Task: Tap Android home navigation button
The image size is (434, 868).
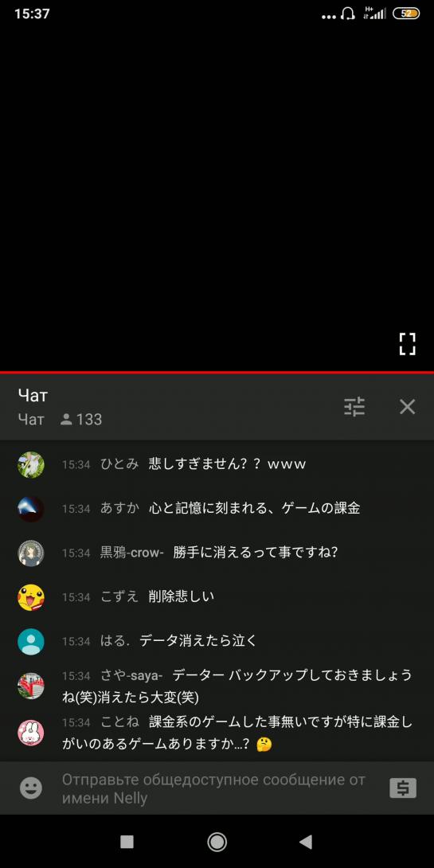Action: tap(217, 842)
